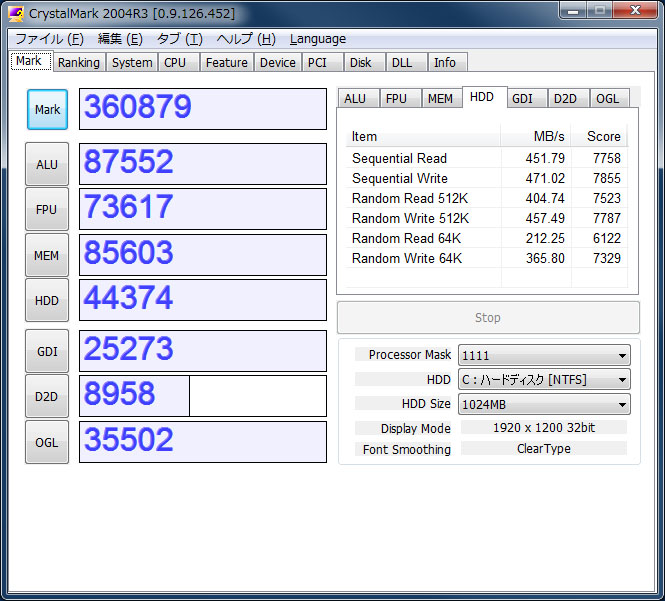
Task: Click the HDD score 44374
Action: tap(203, 300)
